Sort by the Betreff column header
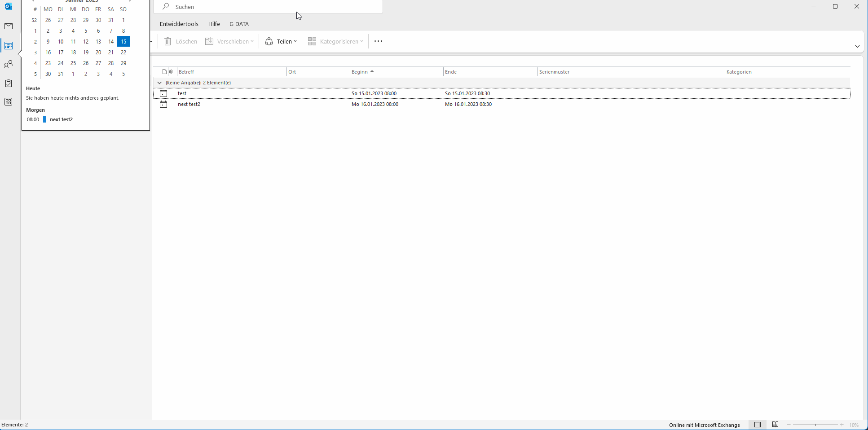868x430 pixels. pos(186,72)
